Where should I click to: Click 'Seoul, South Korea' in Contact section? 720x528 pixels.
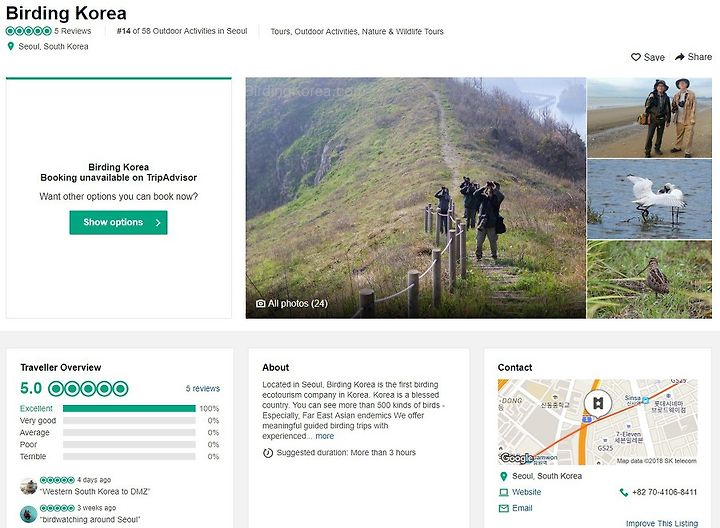tap(547, 476)
